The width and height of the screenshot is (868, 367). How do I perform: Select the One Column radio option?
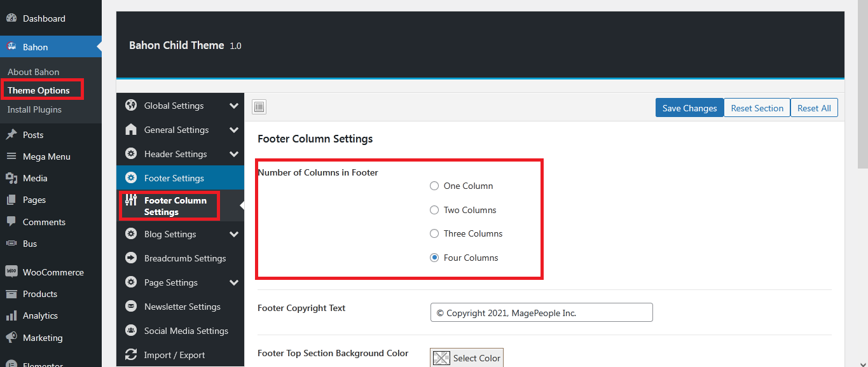point(434,186)
